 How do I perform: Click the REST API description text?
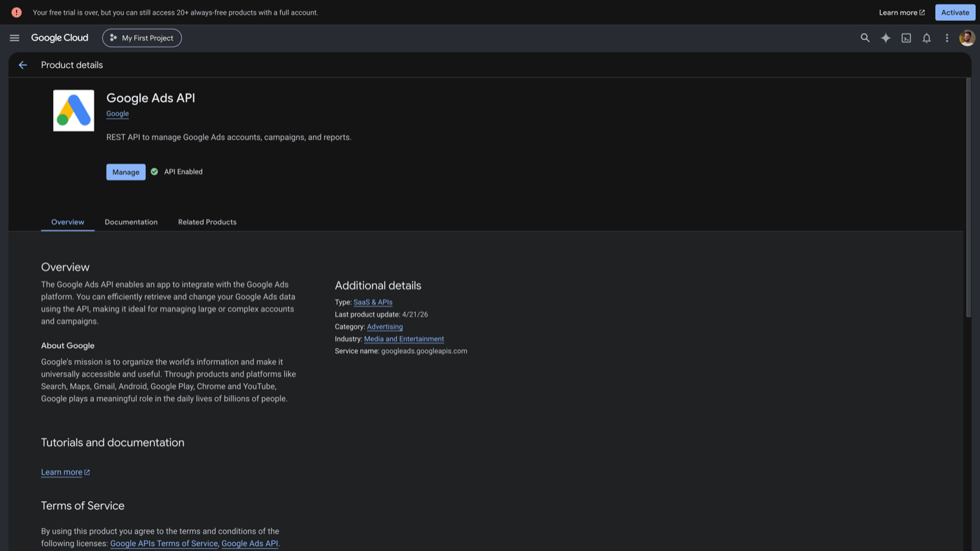tap(229, 137)
